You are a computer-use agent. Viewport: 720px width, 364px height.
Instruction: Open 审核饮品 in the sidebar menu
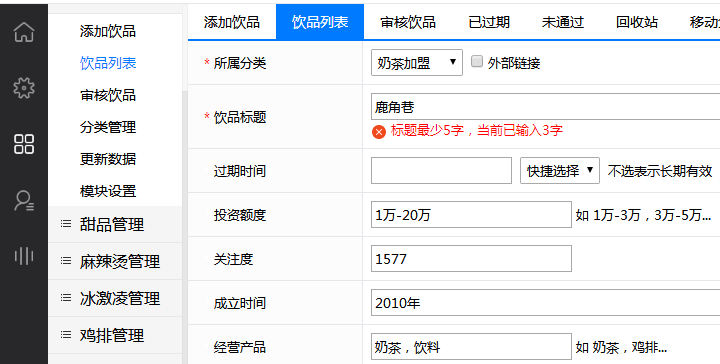[x=108, y=95]
